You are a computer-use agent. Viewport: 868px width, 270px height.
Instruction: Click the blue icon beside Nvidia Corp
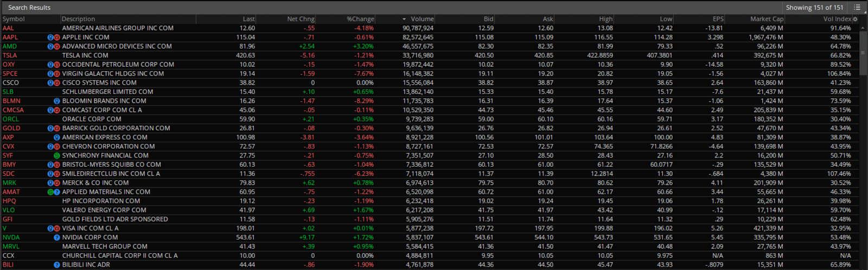tap(57, 238)
